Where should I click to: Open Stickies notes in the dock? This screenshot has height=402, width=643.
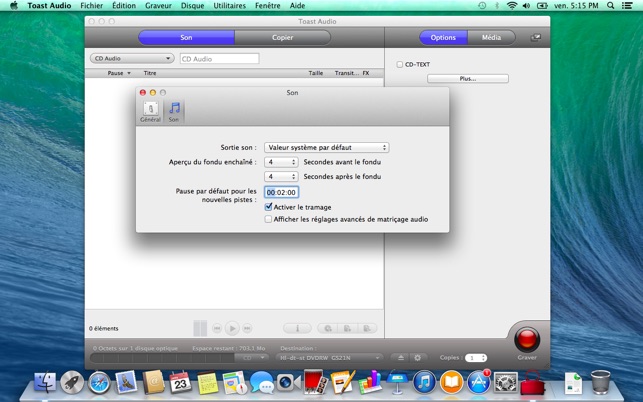(207, 382)
